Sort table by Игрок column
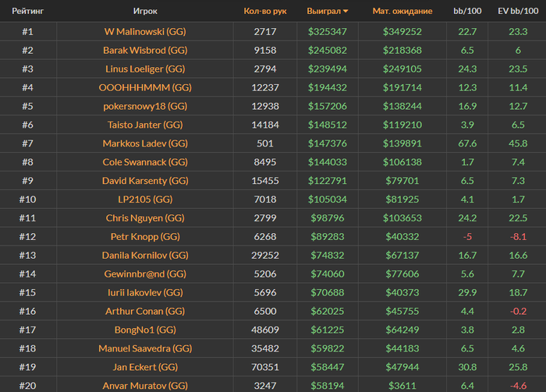Screen dimensions: 546x392 146,12
